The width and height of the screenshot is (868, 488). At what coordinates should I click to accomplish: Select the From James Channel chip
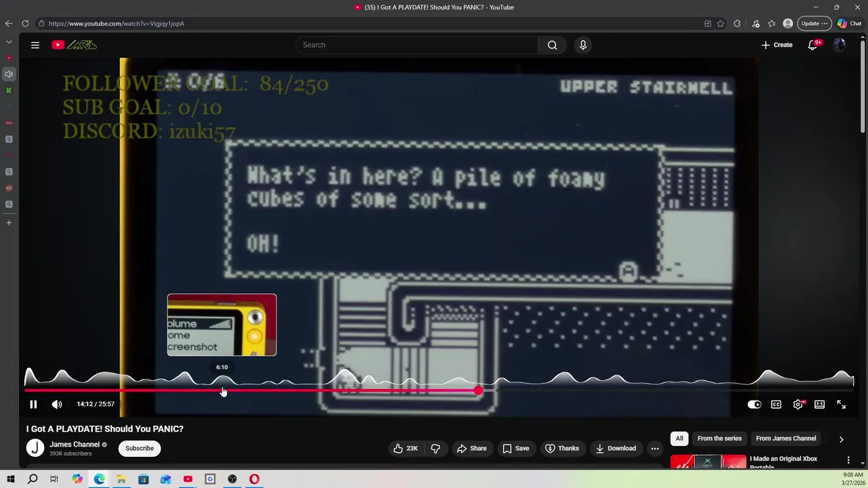point(786,439)
